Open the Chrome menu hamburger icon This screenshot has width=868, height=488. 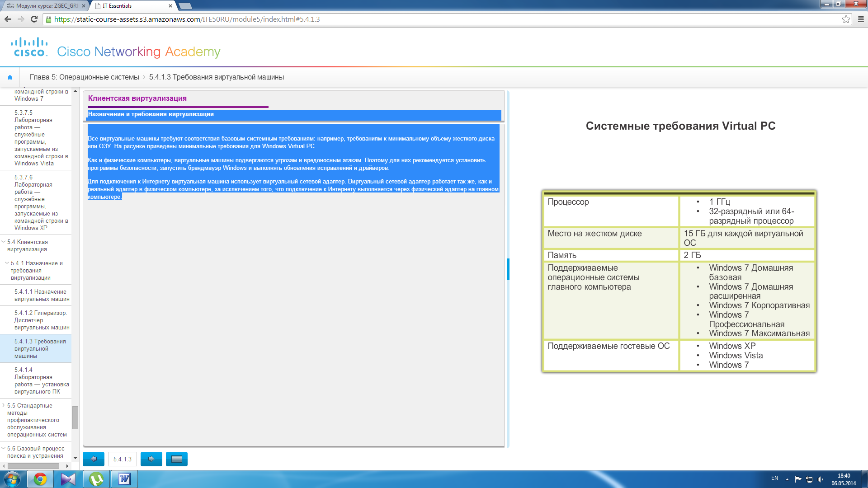[x=861, y=19]
